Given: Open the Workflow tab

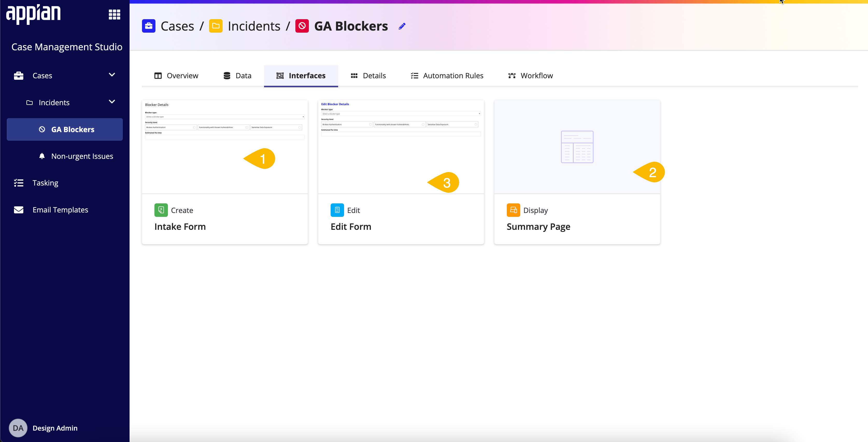Looking at the screenshot, I should click(530, 75).
